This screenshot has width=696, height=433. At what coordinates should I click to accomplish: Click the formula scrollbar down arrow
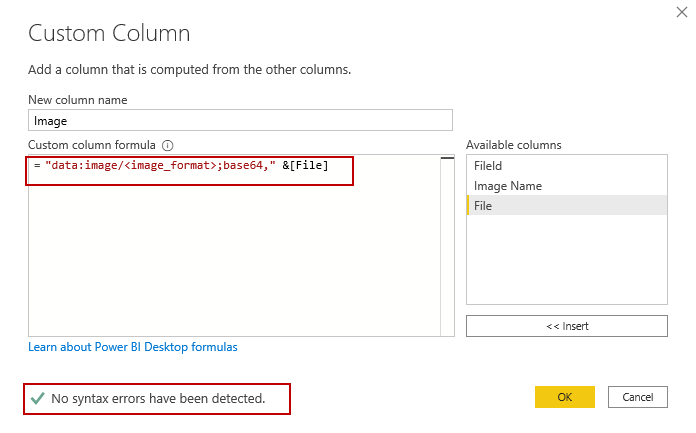pos(447,330)
